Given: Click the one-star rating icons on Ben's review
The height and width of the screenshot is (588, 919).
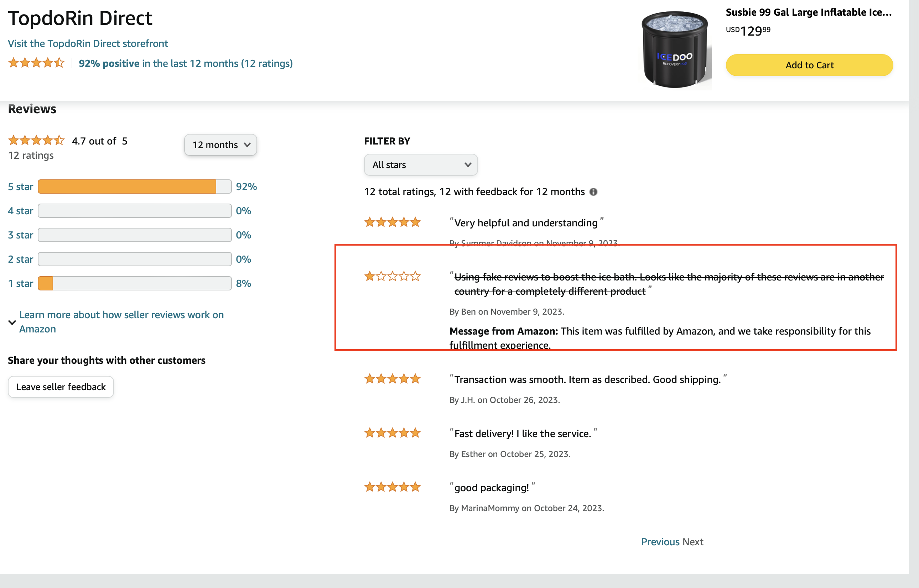Looking at the screenshot, I should coord(392,276).
